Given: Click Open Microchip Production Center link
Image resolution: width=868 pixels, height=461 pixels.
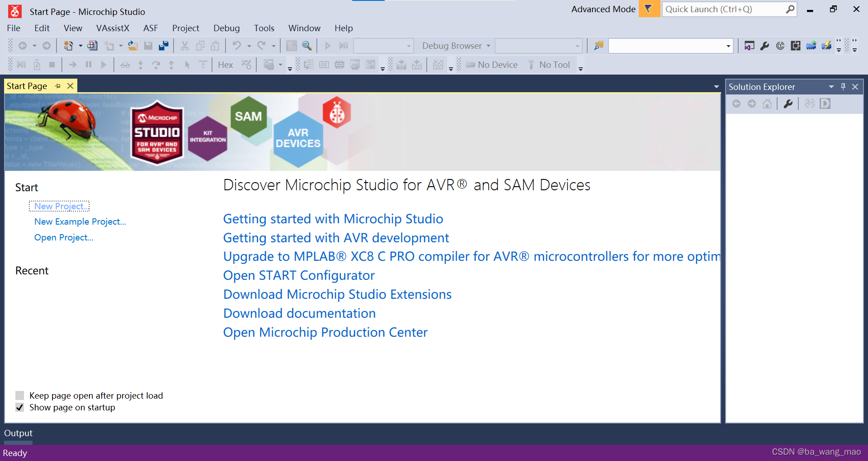Looking at the screenshot, I should pyautogui.click(x=325, y=332).
